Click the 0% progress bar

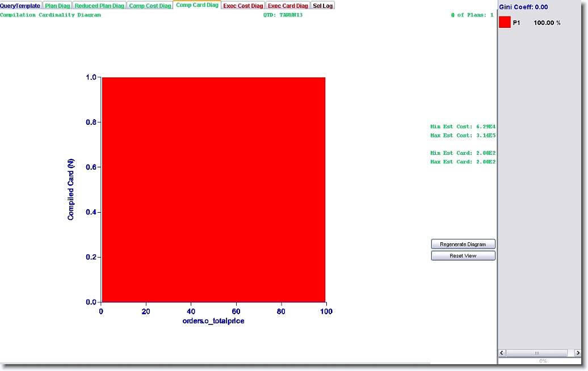coord(543,361)
